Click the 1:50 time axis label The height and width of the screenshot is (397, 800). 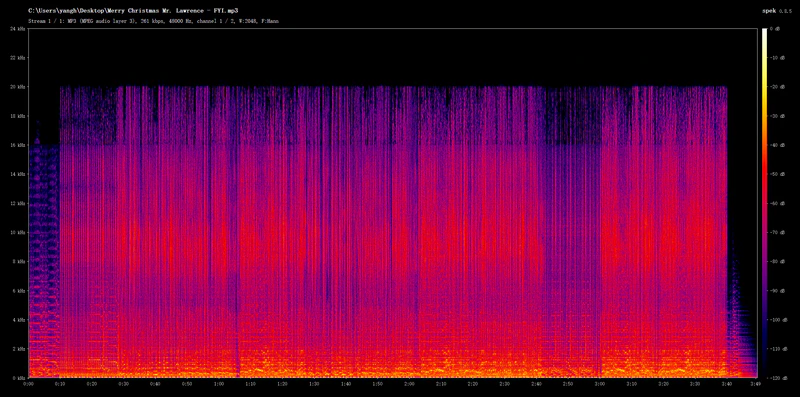pyautogui.click(x=378, y=383)
